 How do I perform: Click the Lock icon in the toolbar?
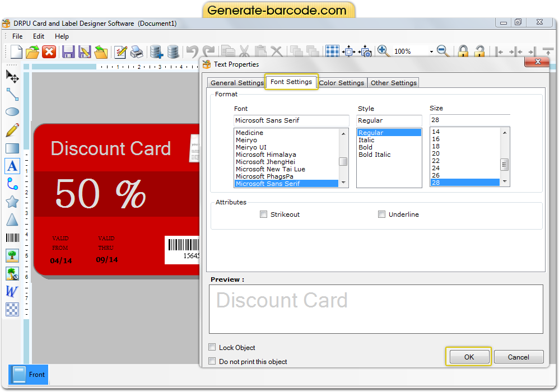(x=463, y=51)
